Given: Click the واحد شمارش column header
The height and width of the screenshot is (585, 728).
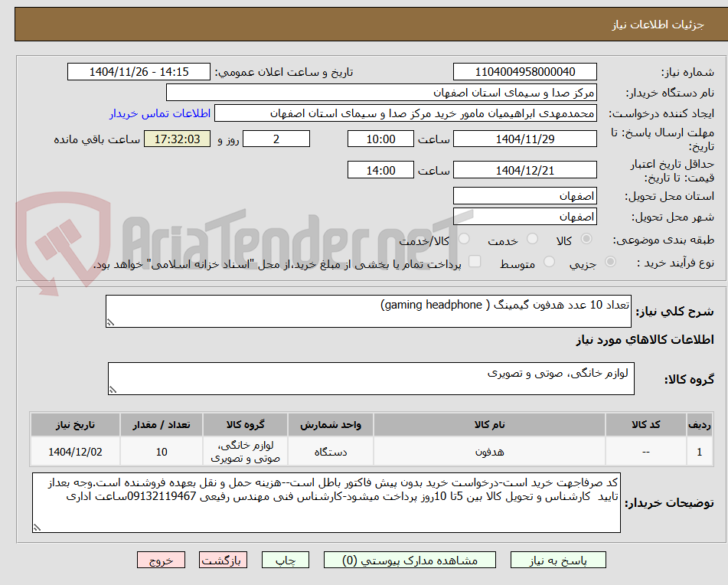Looking at the screenshot, I should pyautogui.click(x=331, y=425).
